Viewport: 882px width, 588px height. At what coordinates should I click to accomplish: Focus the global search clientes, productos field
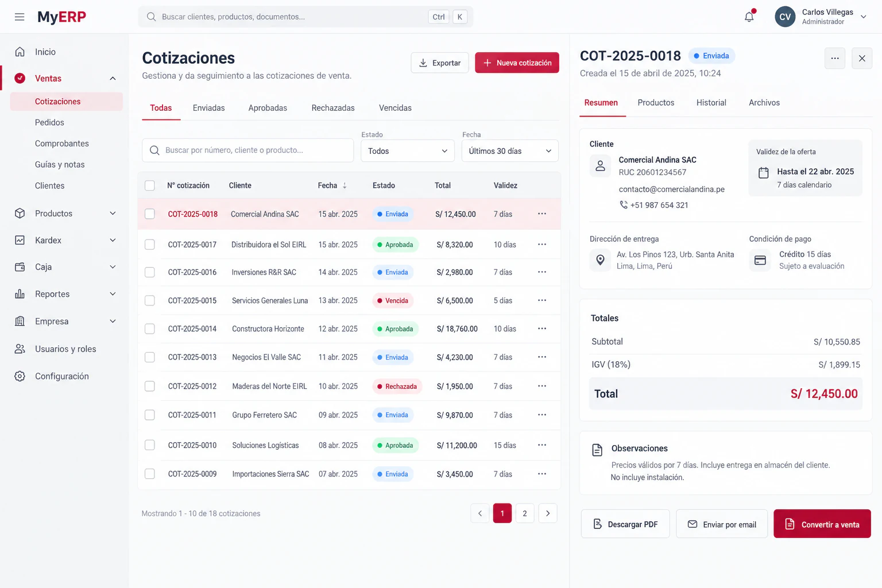[x=305, y=17]
